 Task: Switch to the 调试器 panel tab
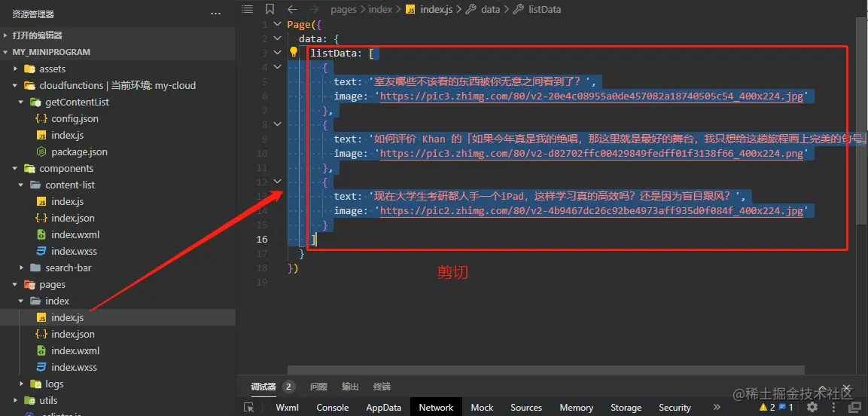(263, 387)
